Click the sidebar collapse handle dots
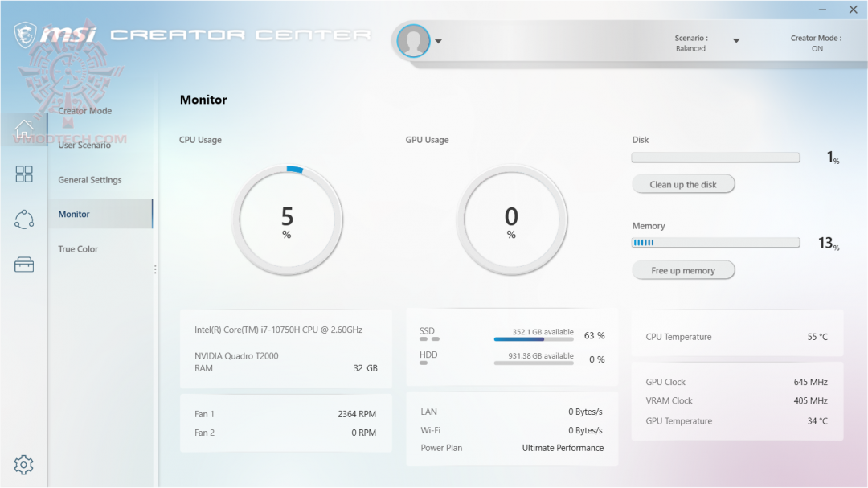This screenshot has height=488, width=868. pyautogui.click(x=155, y=269)
